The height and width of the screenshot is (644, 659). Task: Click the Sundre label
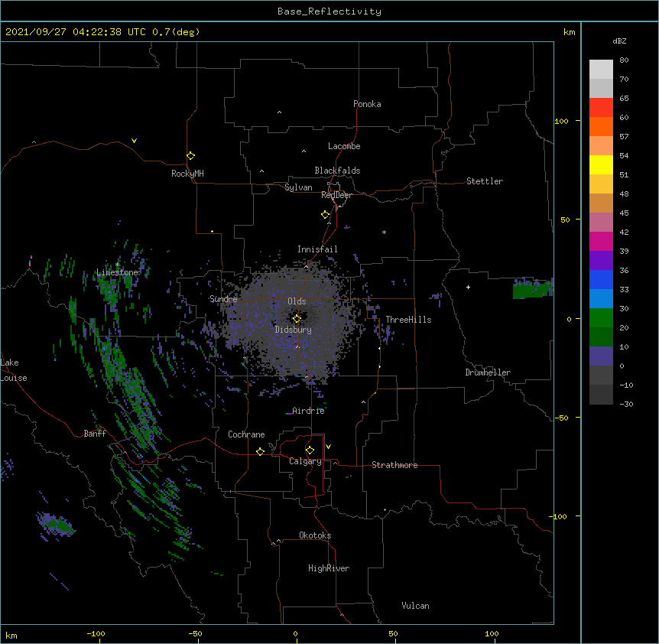[223, 299]
